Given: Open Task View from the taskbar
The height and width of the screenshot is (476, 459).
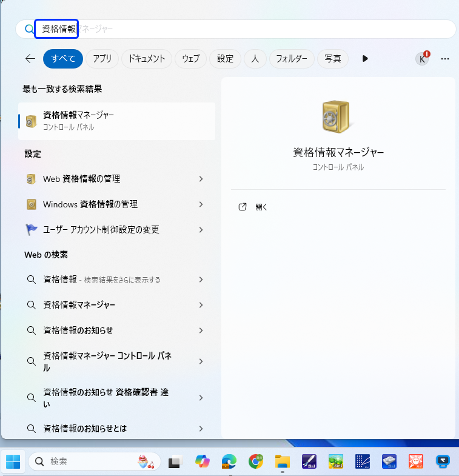Looking at the screenshot, I should 175,461.
